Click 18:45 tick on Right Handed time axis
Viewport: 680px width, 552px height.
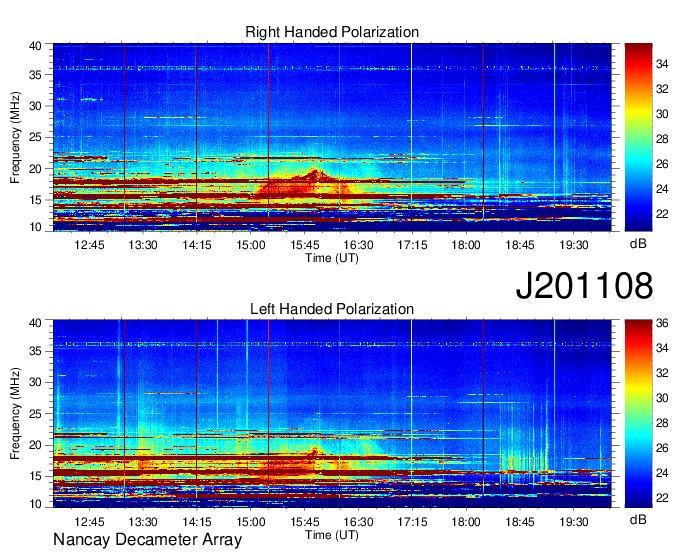pyautogui.click(x=520, y=245)
